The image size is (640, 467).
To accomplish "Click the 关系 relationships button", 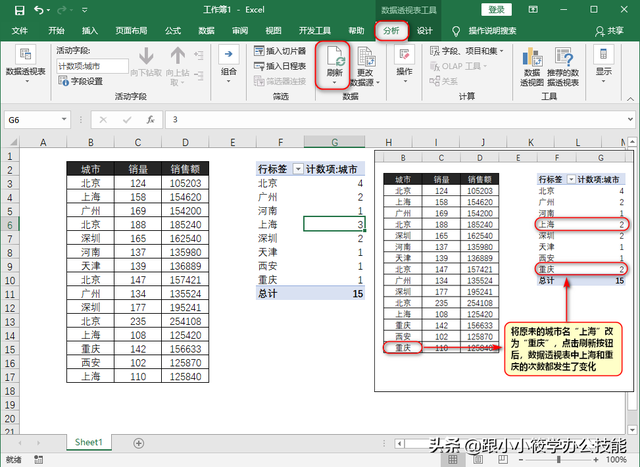I will 444,81.
